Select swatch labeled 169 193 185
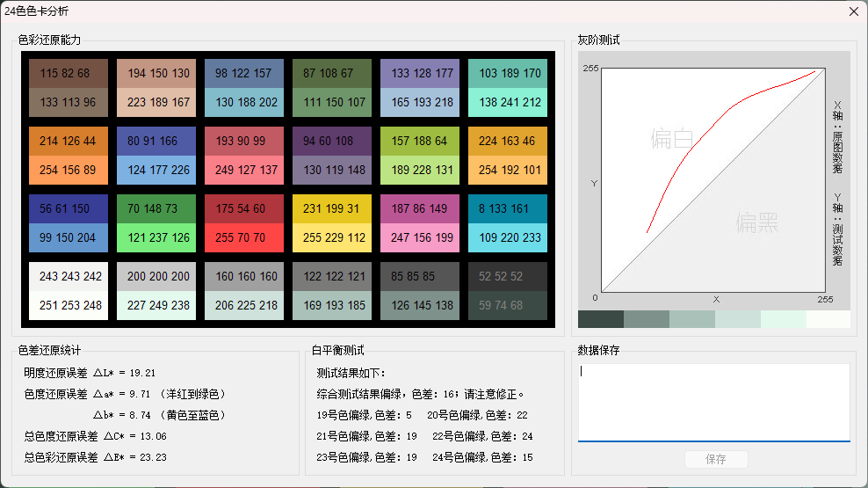Image resolution: width=868 pixels, height=488 pixels. 332,305
